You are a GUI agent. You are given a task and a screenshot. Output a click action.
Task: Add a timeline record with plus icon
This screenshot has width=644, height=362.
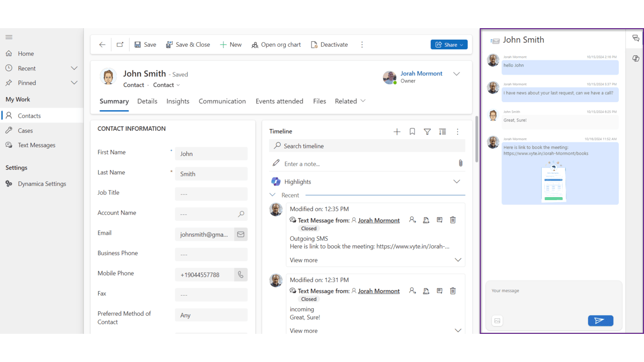(x=397, y=132)
